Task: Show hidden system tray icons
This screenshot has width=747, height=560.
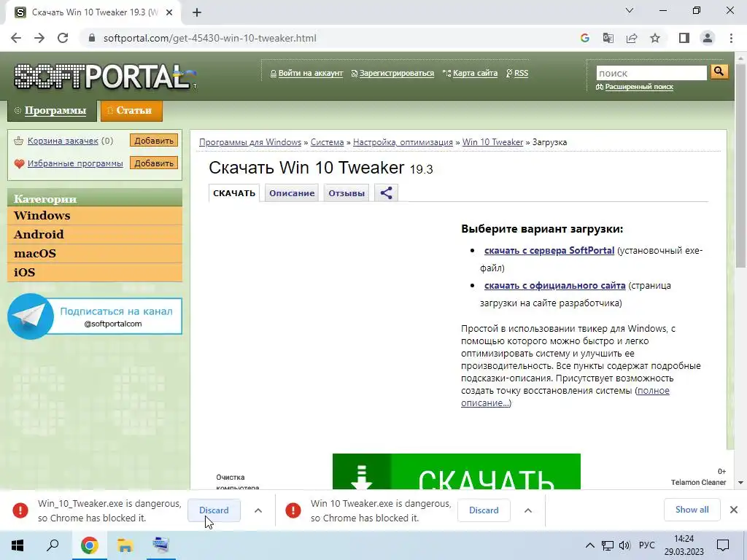Action: point(589,545)
